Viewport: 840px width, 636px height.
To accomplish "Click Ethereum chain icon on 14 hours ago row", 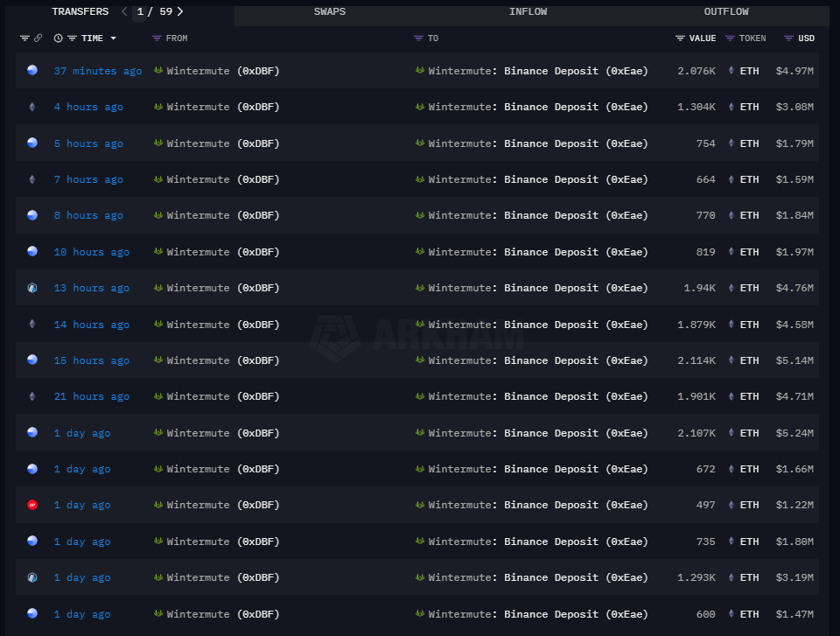I will [32, 324].
